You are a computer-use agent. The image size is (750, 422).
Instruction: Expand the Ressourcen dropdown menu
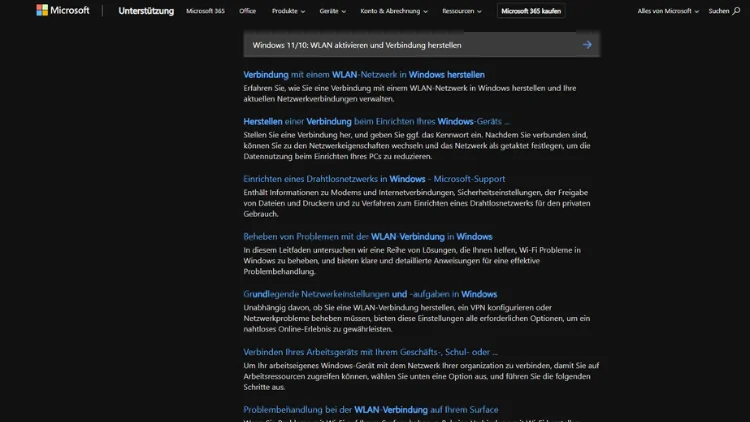click(x=462, y=11)
